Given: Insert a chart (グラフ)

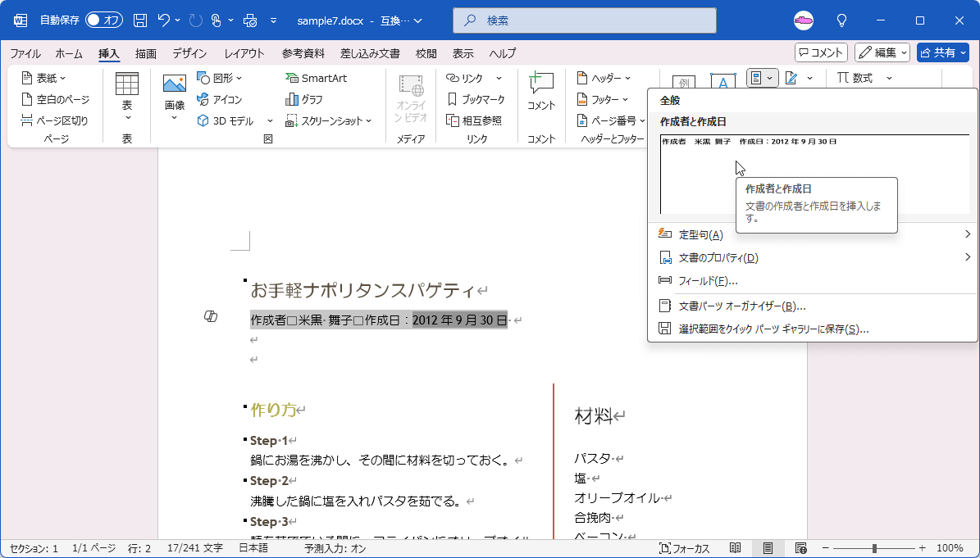Looking at the screenshot, I should (303, 99).
